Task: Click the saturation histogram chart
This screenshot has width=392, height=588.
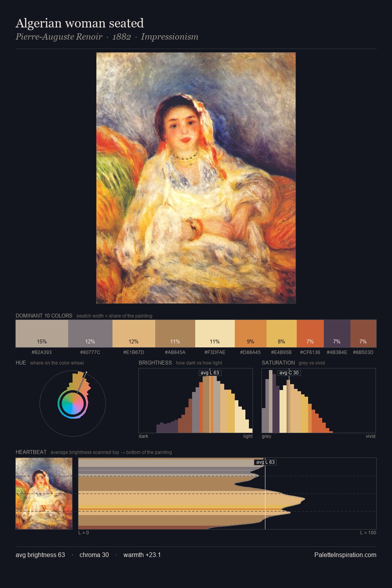Action: click(x=319, y=401)
